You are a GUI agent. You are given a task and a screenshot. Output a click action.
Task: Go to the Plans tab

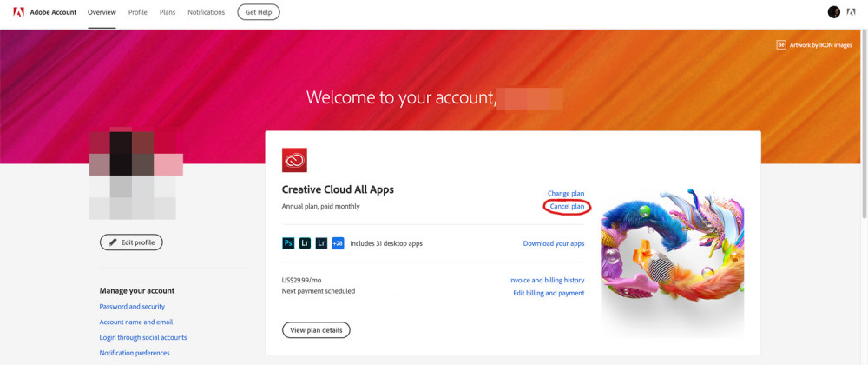pos(168,12)
